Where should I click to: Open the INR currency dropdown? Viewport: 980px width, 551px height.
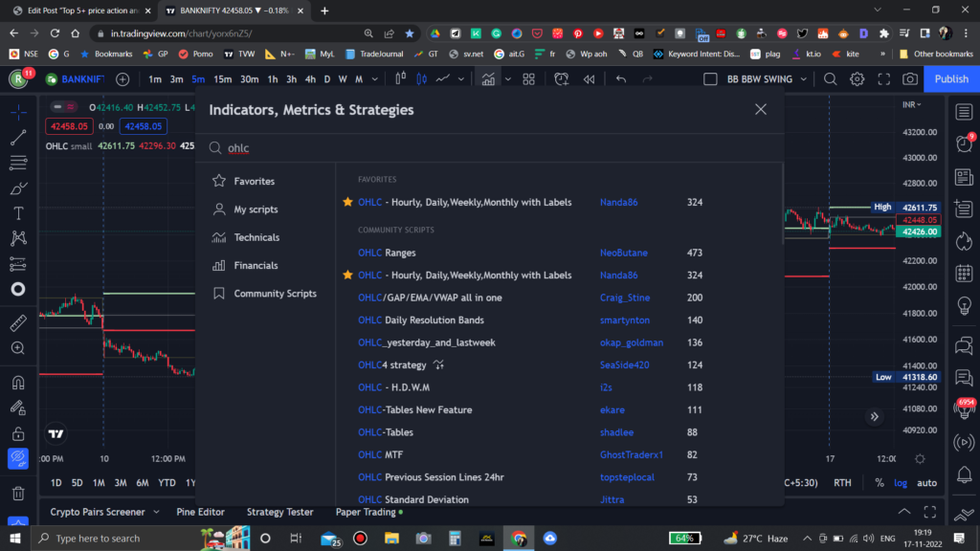tap(912, 104)
